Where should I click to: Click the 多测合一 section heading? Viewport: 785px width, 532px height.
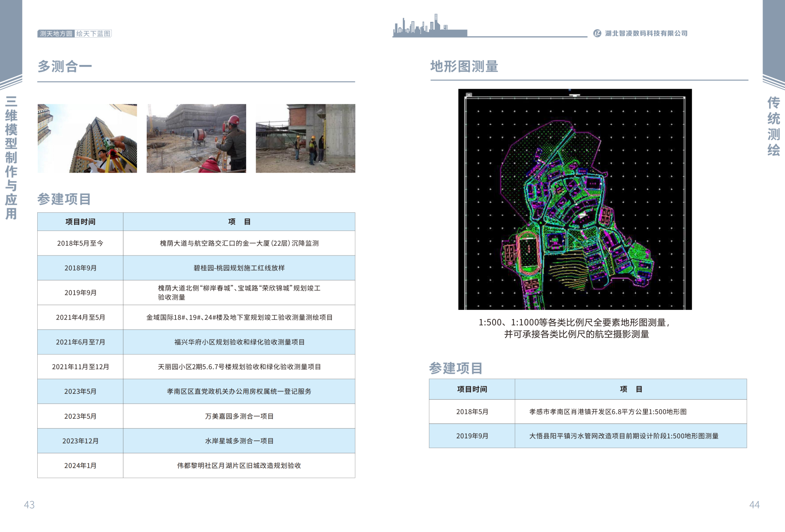point(65,66)
